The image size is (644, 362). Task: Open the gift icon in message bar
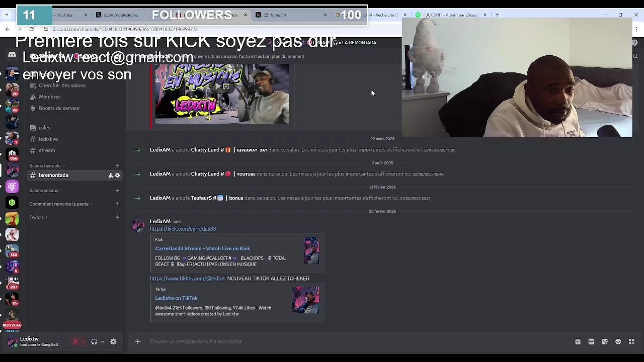coord(578,342)
